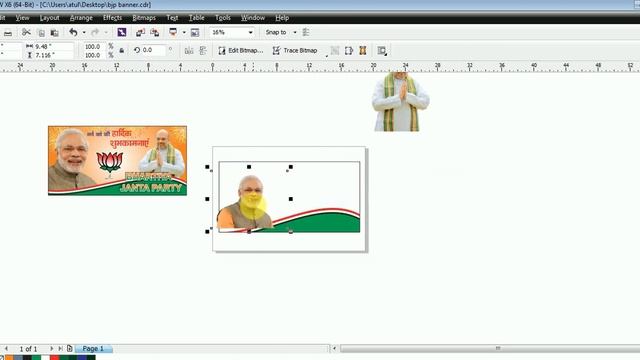Click the top-center selection handle
Screen dimensions: 640x360
tap(249, 167)
